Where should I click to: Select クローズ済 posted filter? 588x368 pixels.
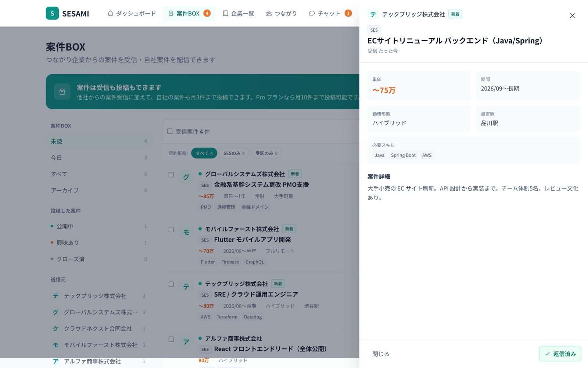98,259
